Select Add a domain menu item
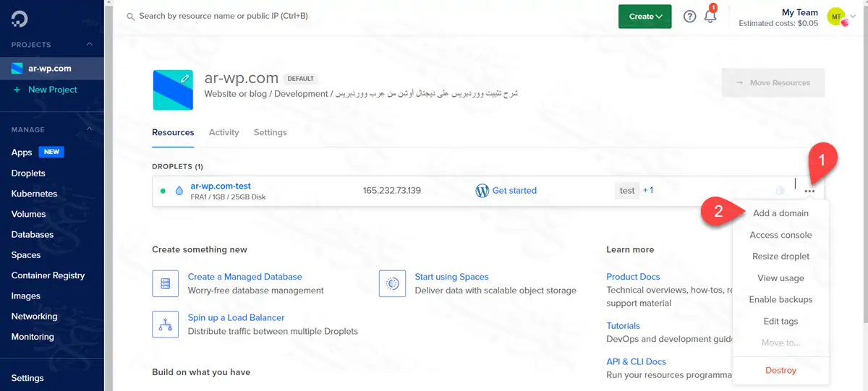This screenshot has height=391, width=868. coord(780,213)
